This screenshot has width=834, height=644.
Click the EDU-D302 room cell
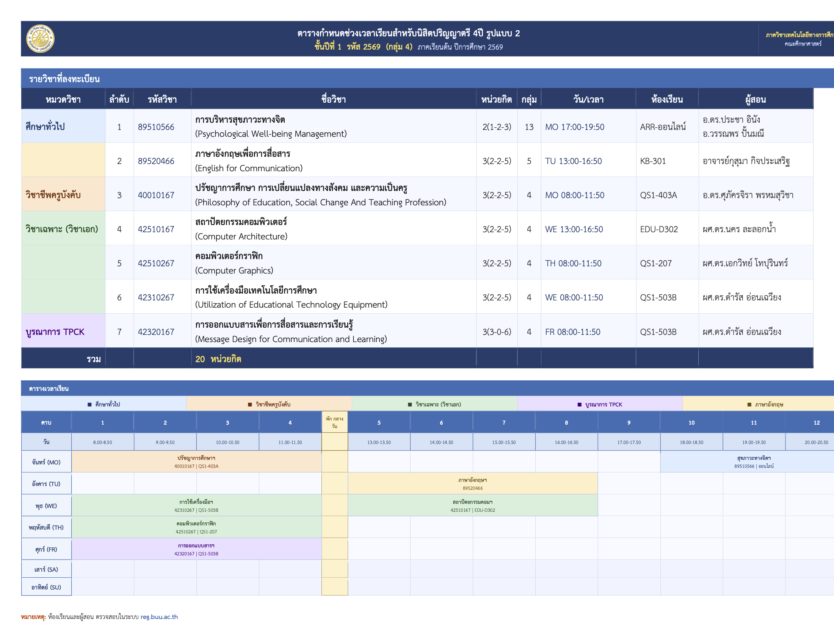coord(667,229)
